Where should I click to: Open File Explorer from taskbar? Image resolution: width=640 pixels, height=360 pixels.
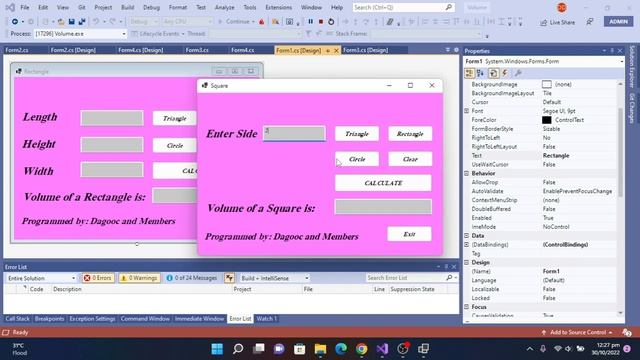point(320,349)
